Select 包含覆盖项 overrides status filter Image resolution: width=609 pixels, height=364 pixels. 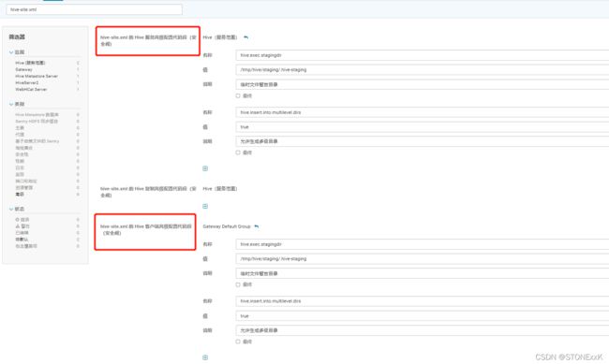(26, 246)
